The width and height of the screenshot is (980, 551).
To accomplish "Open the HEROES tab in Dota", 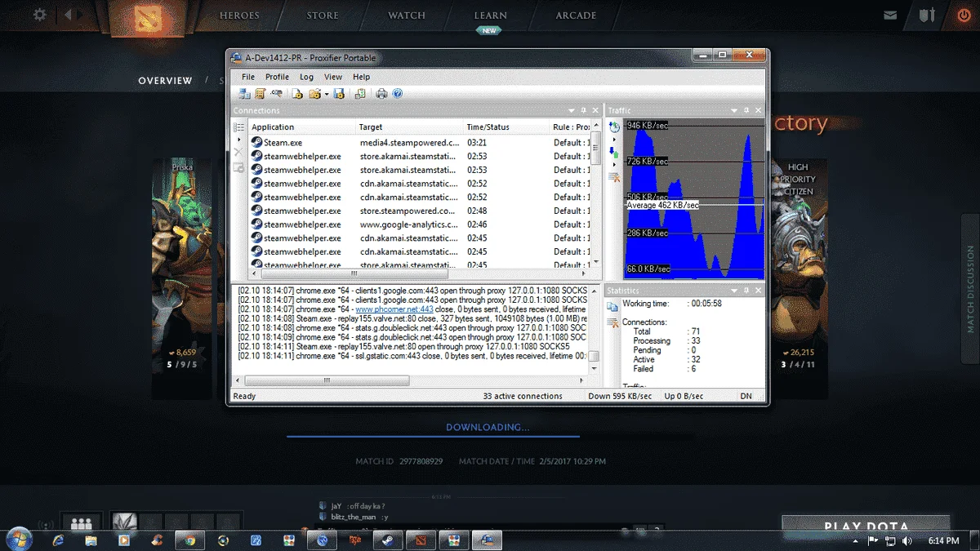I will click(x=239, y=16).
